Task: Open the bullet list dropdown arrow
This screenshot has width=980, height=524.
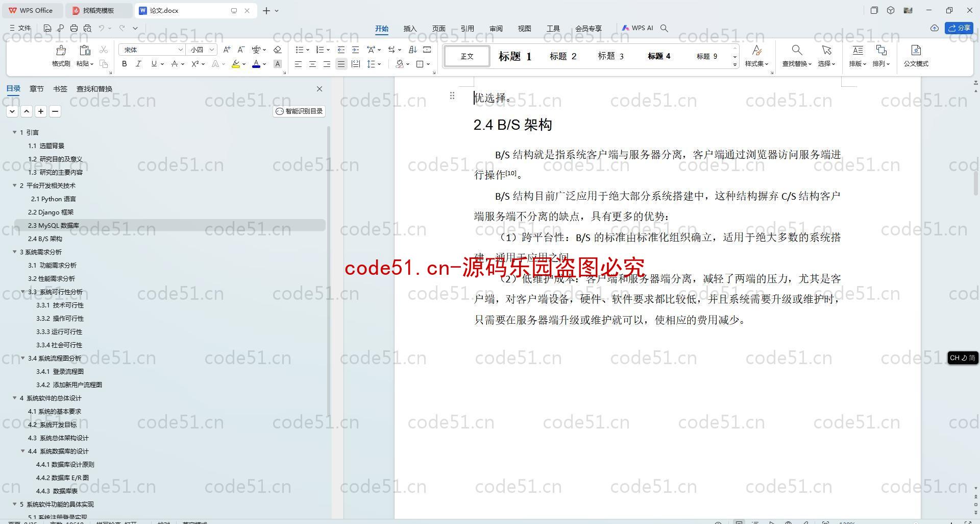Action: coord(308,50)
